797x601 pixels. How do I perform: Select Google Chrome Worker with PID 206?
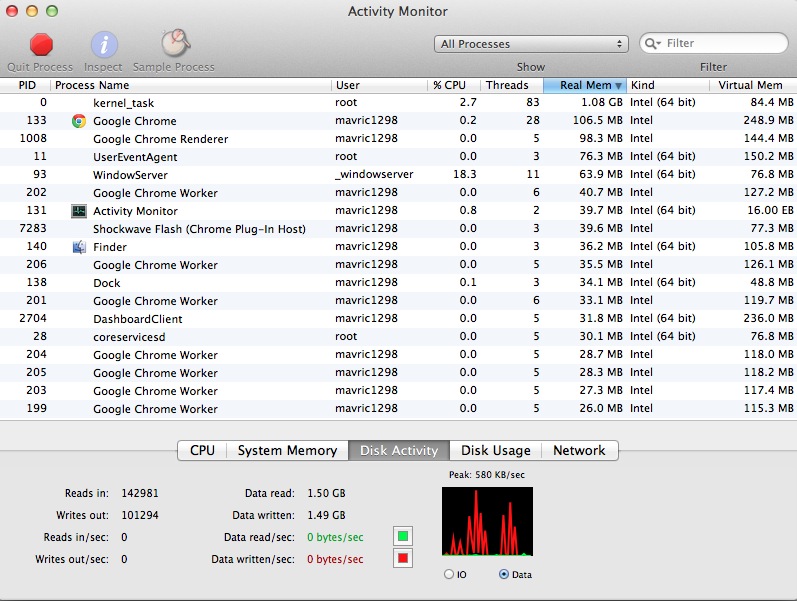398,265
